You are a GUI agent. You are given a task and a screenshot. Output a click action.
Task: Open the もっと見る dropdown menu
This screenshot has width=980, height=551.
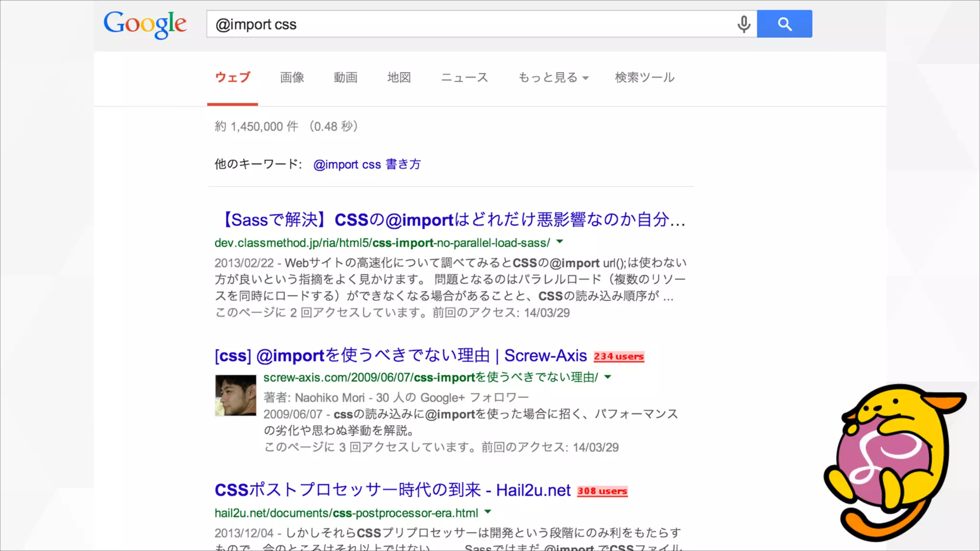(x=553, y=77)
